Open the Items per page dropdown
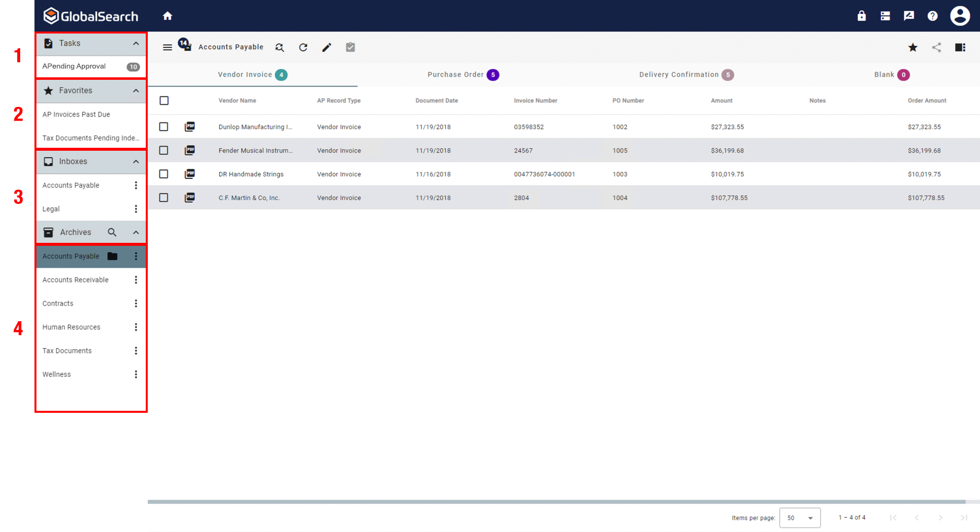This screenshot has width=980, height=532. coord(800,518)
